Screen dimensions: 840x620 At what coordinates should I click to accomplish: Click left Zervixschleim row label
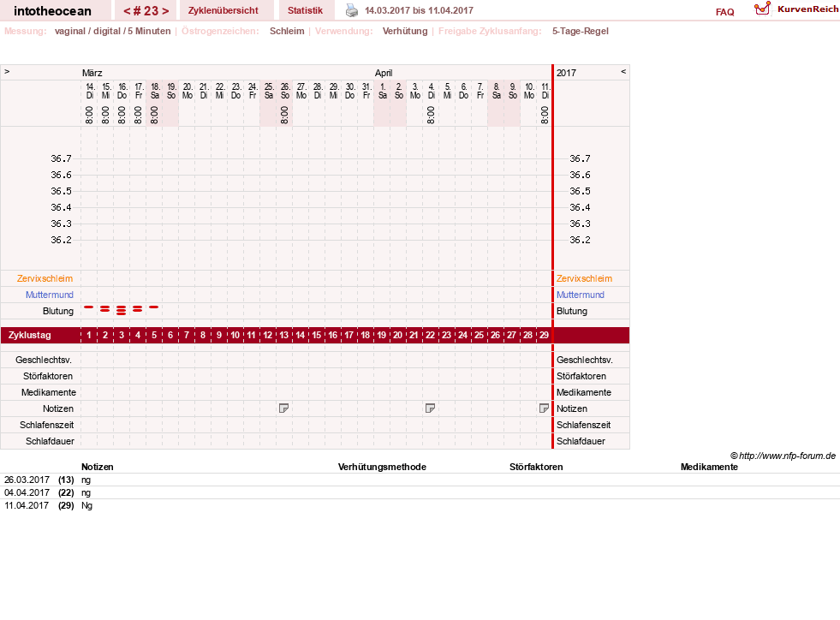pyautogui.click(x=45, y=278)
